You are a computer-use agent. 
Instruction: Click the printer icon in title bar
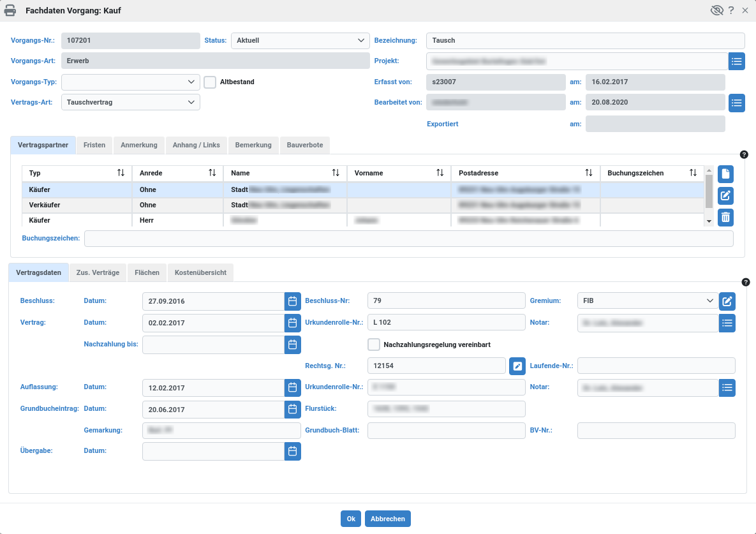[11, 11]
